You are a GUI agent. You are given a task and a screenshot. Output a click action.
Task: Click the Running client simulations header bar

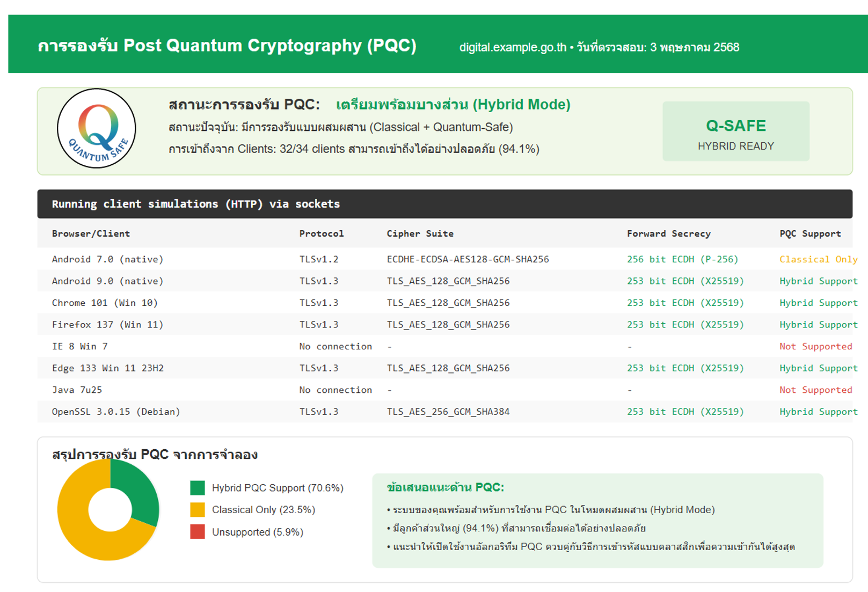pyautogui.click(x=444, y=204)
